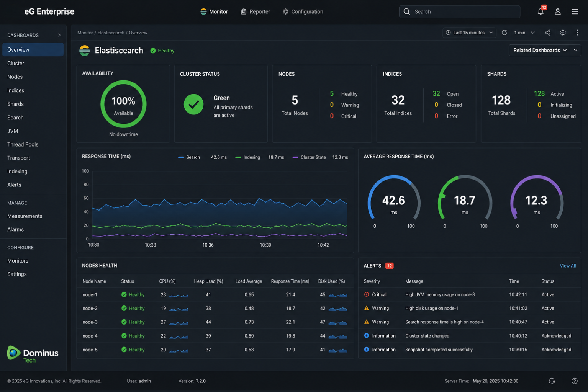This screenshot has width=588, height=392.
Task: Click the node-4 disk used sparkline
Action: (x=338, y=336)
